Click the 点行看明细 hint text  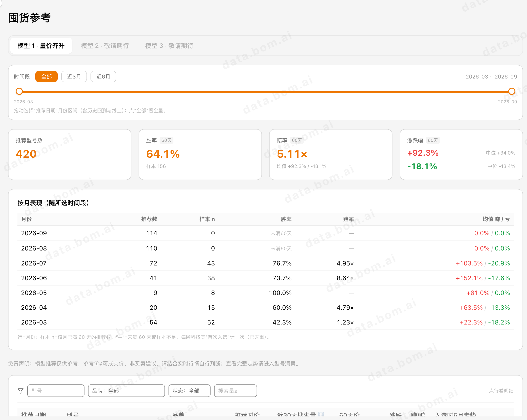(501, 391)
